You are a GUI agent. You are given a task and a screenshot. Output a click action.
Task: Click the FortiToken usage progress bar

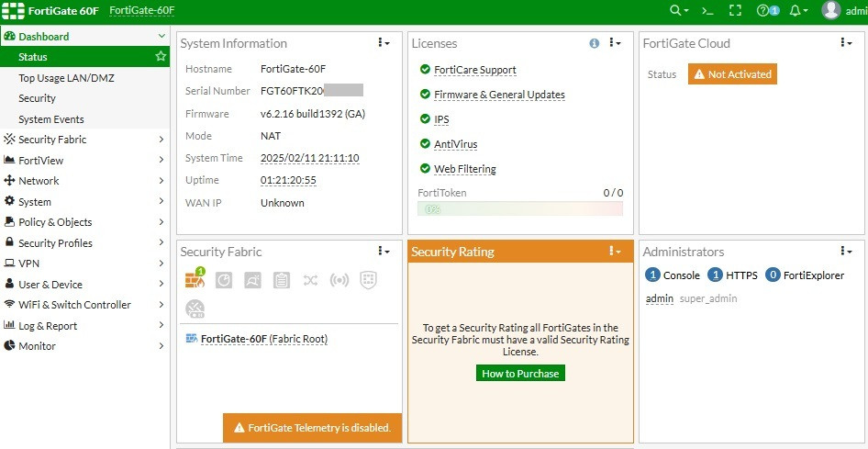click(520, 208)
